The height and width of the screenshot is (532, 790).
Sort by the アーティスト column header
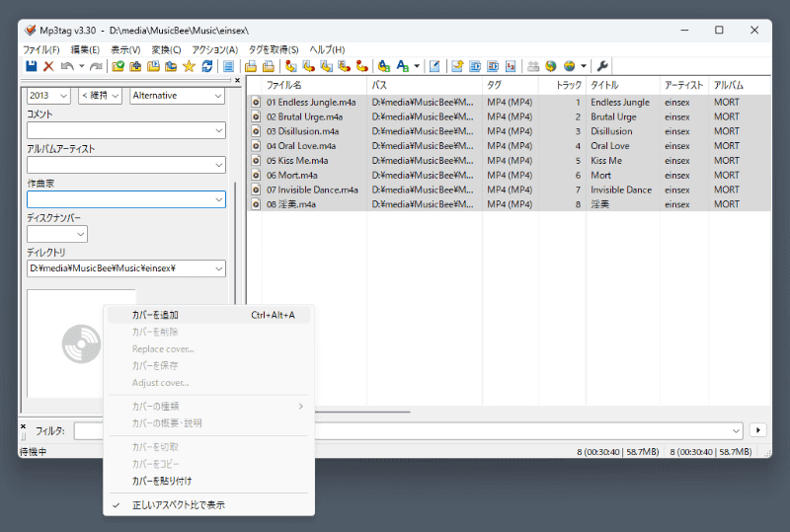click(683, 85)
